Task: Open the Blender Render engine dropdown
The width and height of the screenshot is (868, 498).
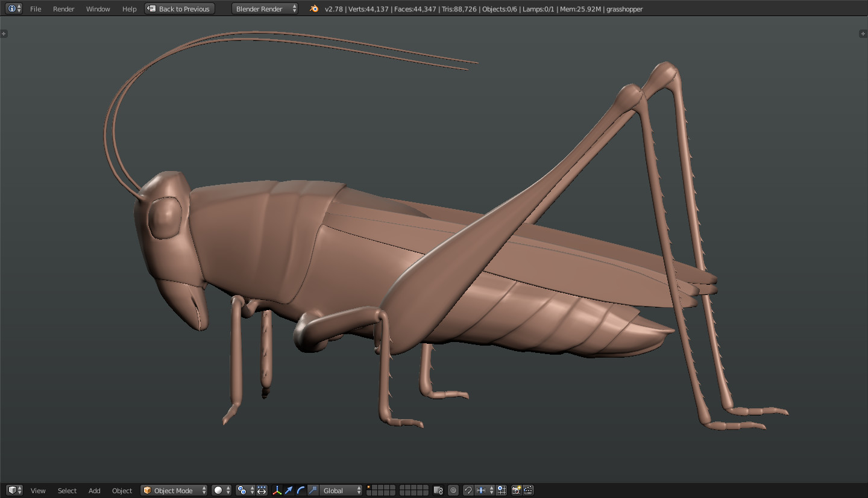Action: pos(265,8)
